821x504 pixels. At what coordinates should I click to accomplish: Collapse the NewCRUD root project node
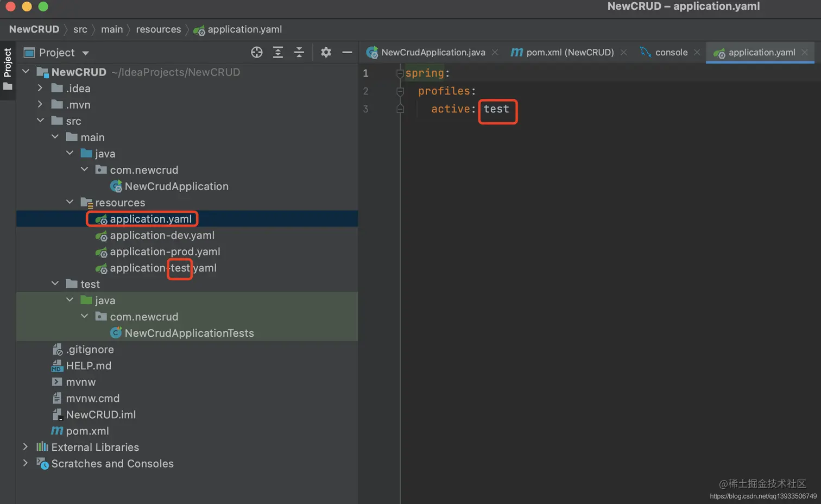pos(26,72)
